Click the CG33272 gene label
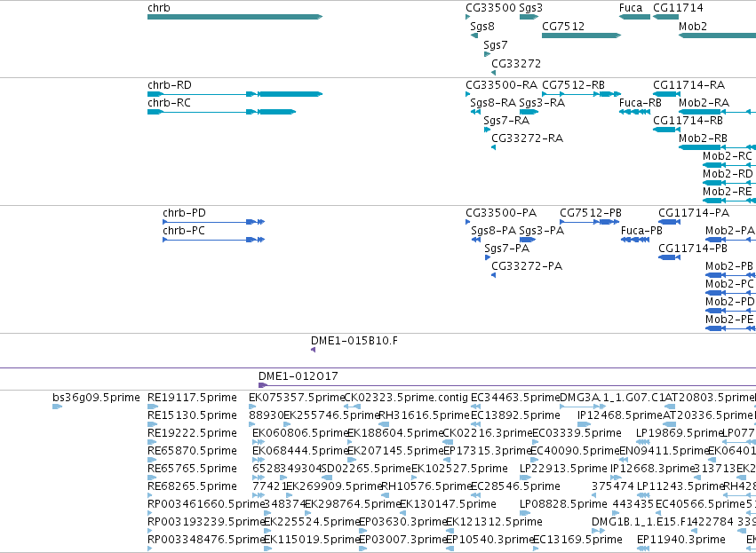This screenshot has height=553, width=756. pos(516,64)
